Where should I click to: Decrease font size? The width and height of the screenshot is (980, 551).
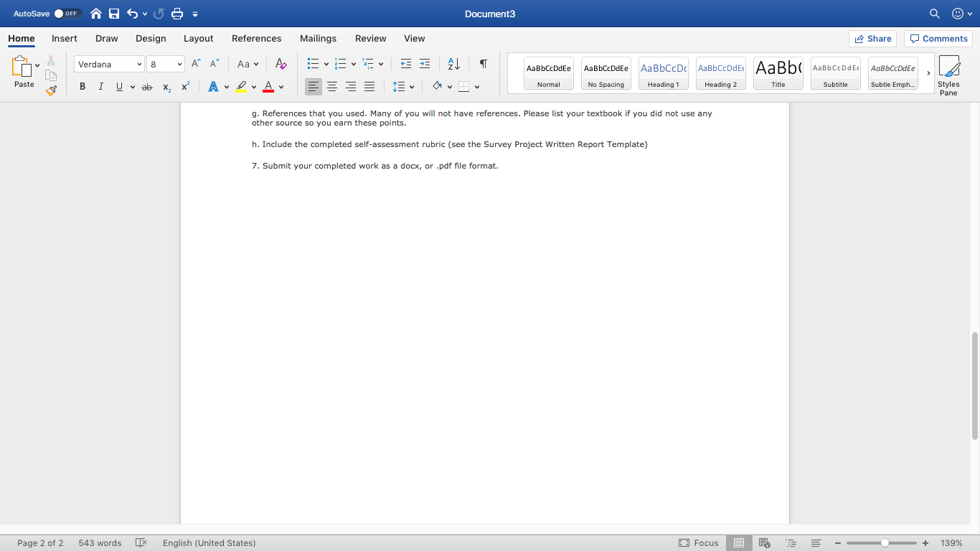click(215, 64)
